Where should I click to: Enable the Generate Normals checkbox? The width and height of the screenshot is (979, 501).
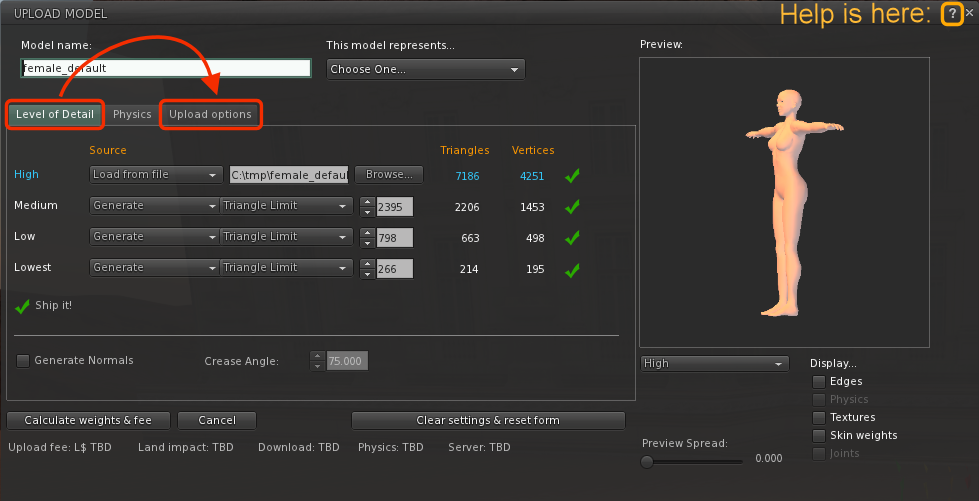(23, 360)
